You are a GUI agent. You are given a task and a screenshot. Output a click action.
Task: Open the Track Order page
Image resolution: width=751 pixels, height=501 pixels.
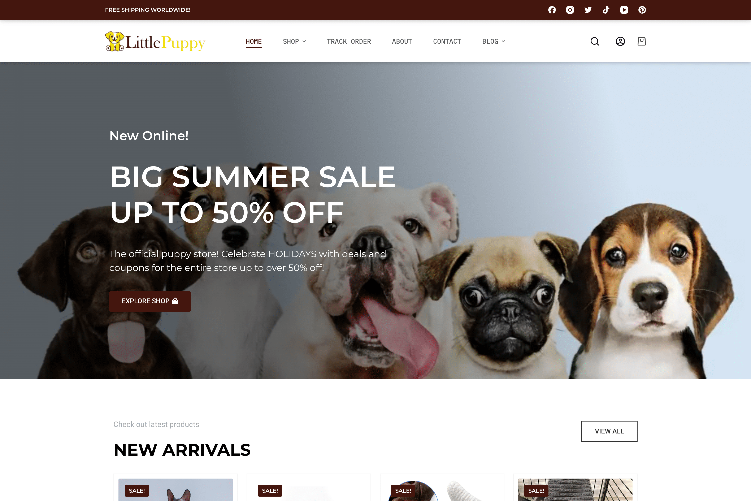tap(349, 41)
